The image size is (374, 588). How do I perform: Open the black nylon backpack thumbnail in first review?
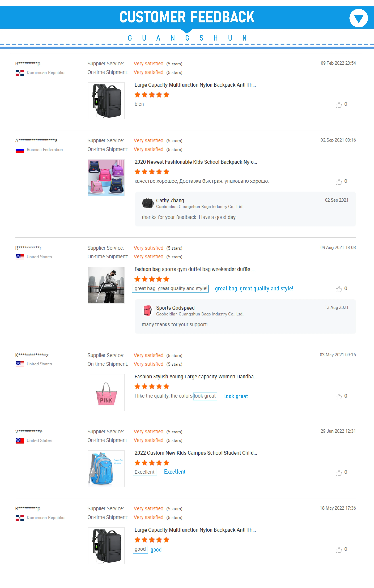coord(106,101)
